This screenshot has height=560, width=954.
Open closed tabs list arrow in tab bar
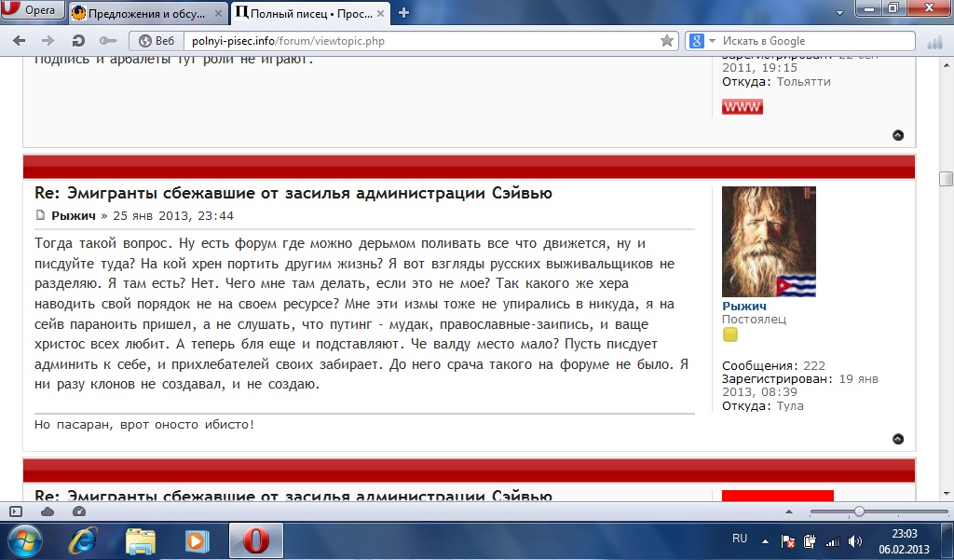[x=839, y=13]
